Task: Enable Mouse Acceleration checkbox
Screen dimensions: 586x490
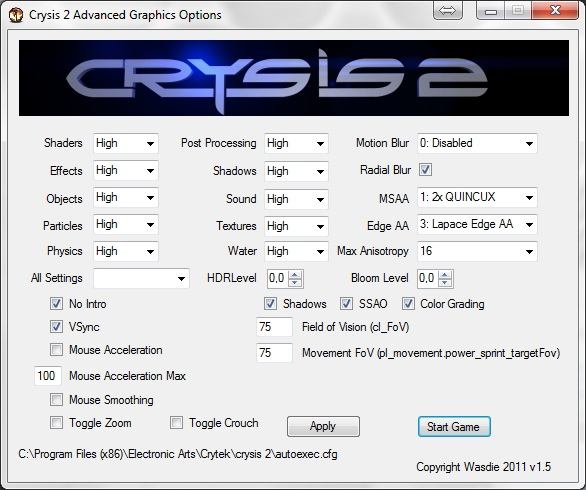Action: (56, 350)
